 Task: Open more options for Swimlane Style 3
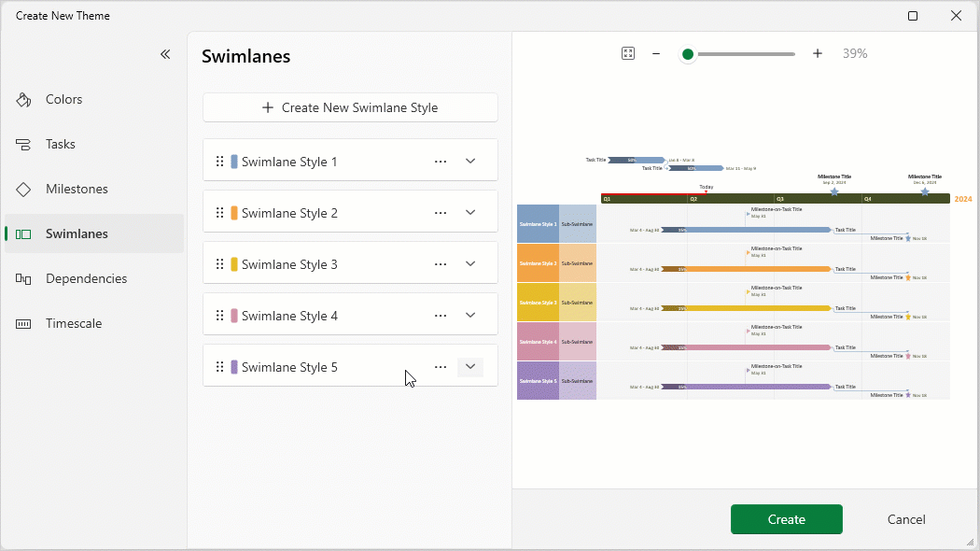pos(441,264)
